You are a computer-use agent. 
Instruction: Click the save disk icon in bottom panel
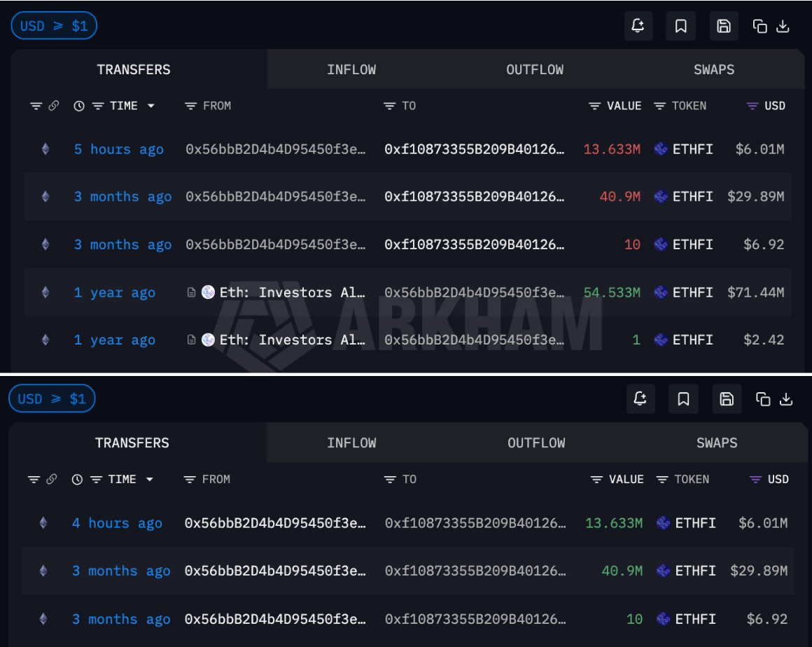click(x=727, y=398)
